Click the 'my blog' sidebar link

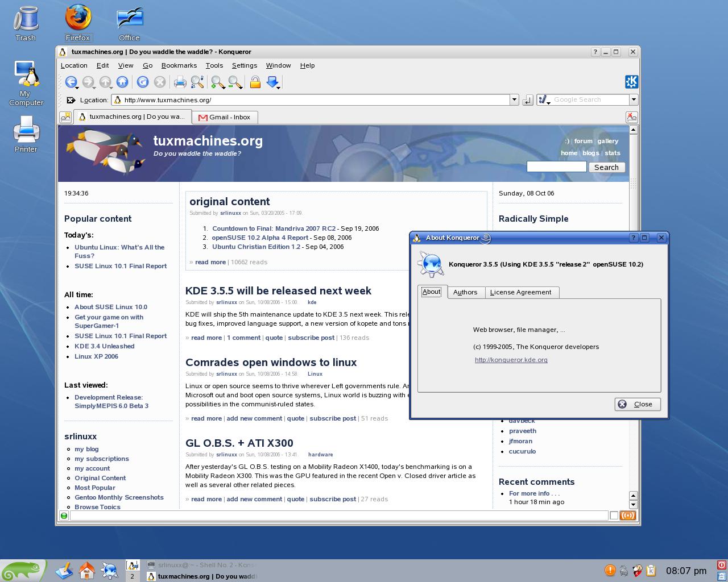pyautogui.click(x=86, y=449)
